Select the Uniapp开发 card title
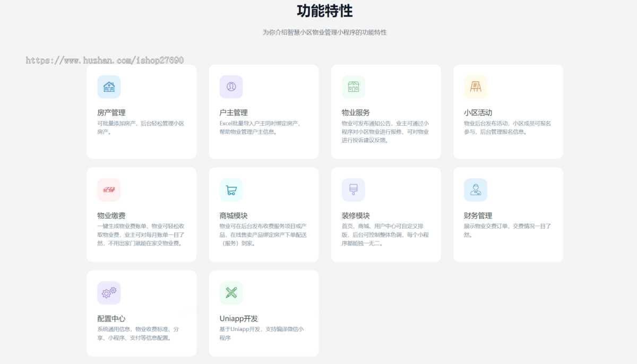Image resolution: width=637 pixels, height=364 pixels. point(239,318)
